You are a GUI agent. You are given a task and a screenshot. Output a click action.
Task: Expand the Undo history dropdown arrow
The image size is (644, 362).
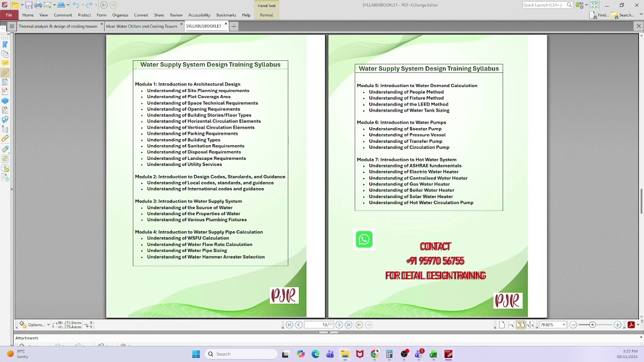pos(82,5)
